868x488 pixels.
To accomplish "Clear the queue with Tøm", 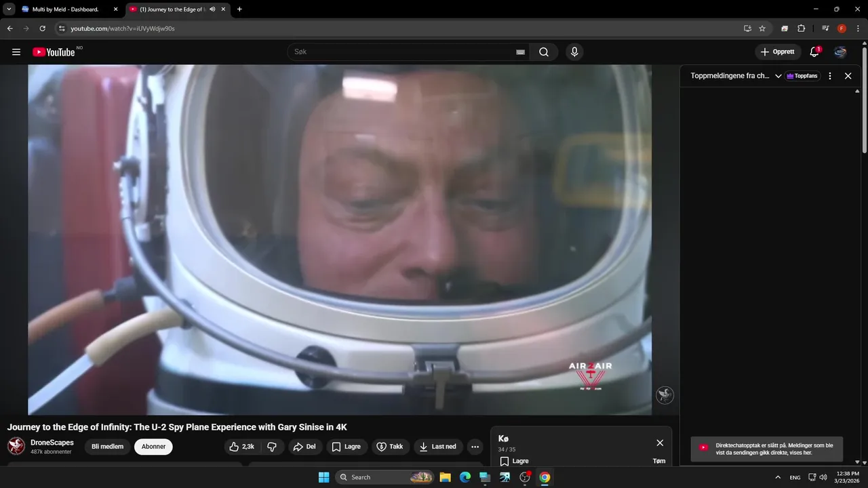I will [x=659, y=461].
